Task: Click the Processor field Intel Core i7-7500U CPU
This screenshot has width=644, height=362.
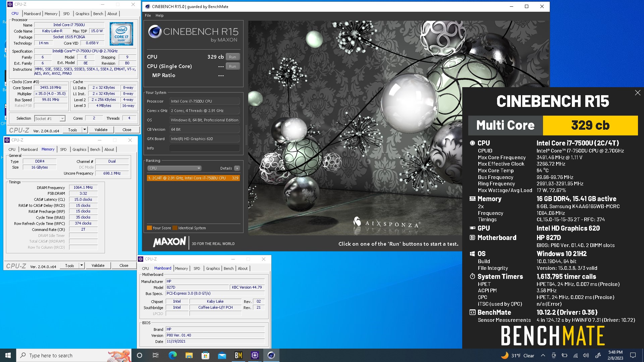Action: tap(205, 101)
